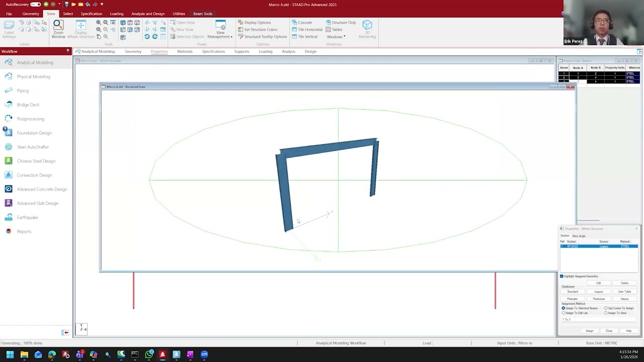Image resolution: width=644 pixels, height=362 pixels.
Task: Open the Bridge Deck workflow
Action: coord(28,105)
